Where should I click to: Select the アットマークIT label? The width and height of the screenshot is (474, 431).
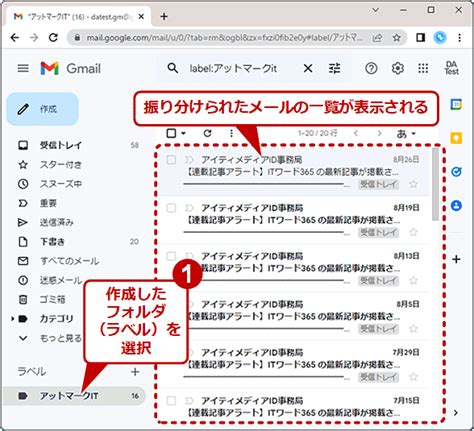[x=75, y=396]
